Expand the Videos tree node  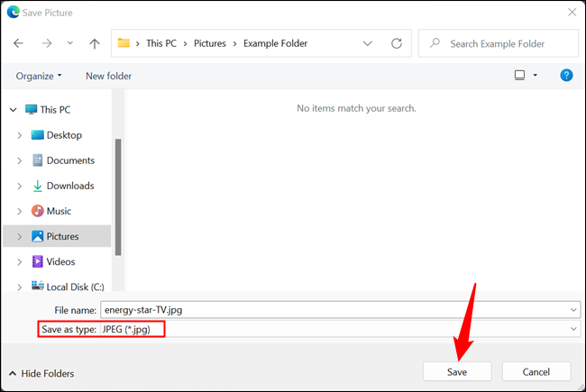[20, 262]
